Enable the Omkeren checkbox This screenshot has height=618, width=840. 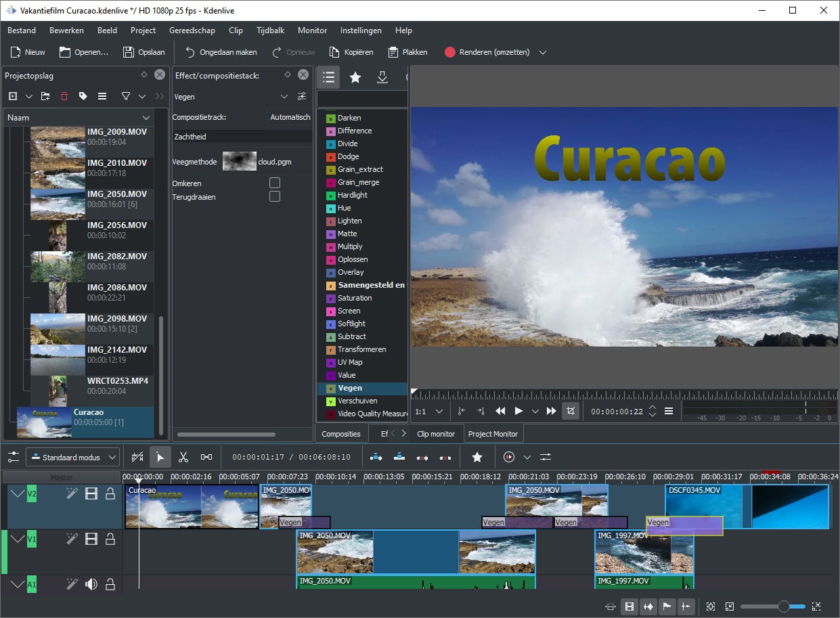pos(275,183)
